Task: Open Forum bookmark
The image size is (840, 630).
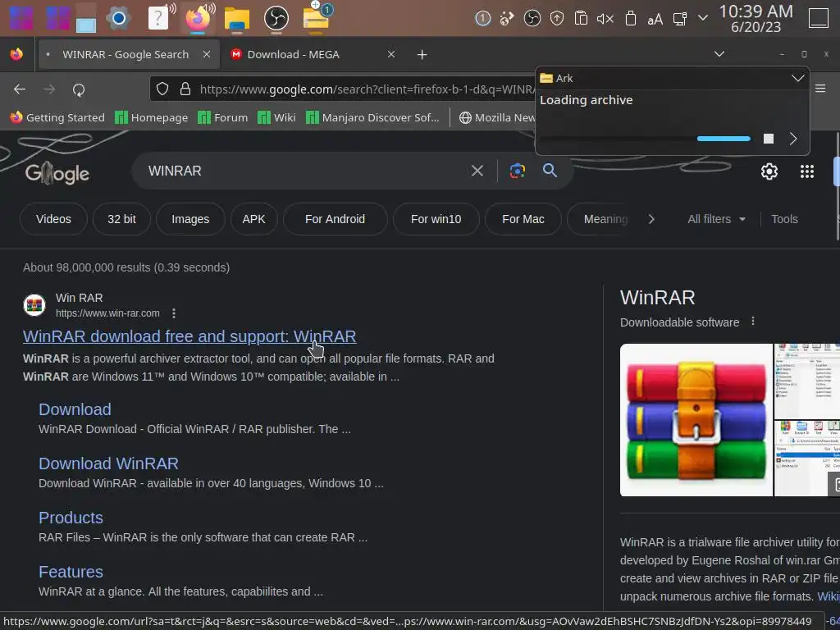Action: [223, 117]
